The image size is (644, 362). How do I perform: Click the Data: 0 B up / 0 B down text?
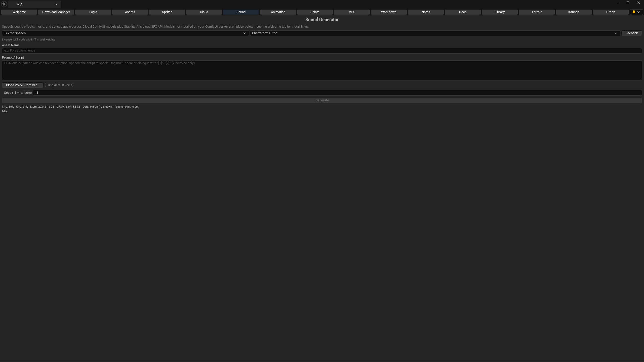[x=97, y=107]
